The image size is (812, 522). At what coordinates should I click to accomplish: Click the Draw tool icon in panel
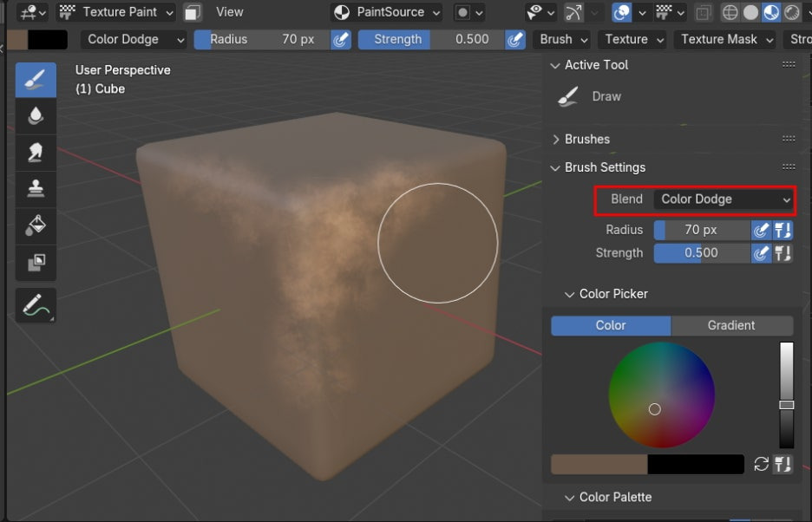568,97
